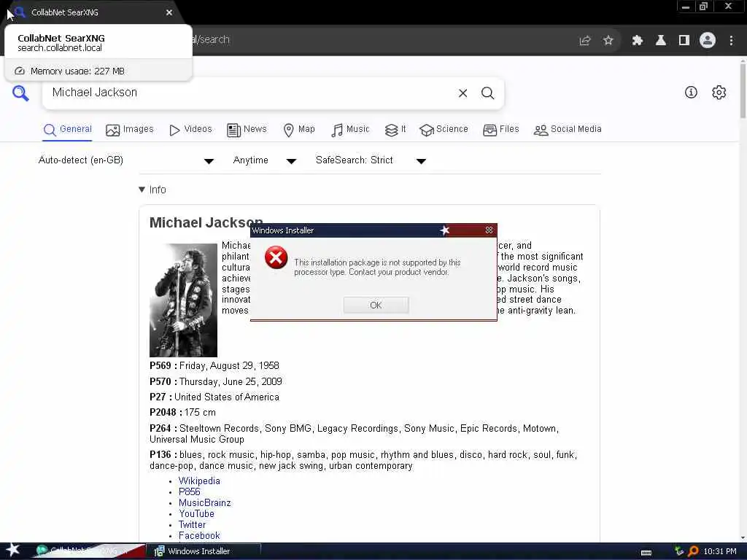The image size is (747, 560).
Task: Select CollabNet SearXNG taskbar item
Action: [x=86, y=551]
